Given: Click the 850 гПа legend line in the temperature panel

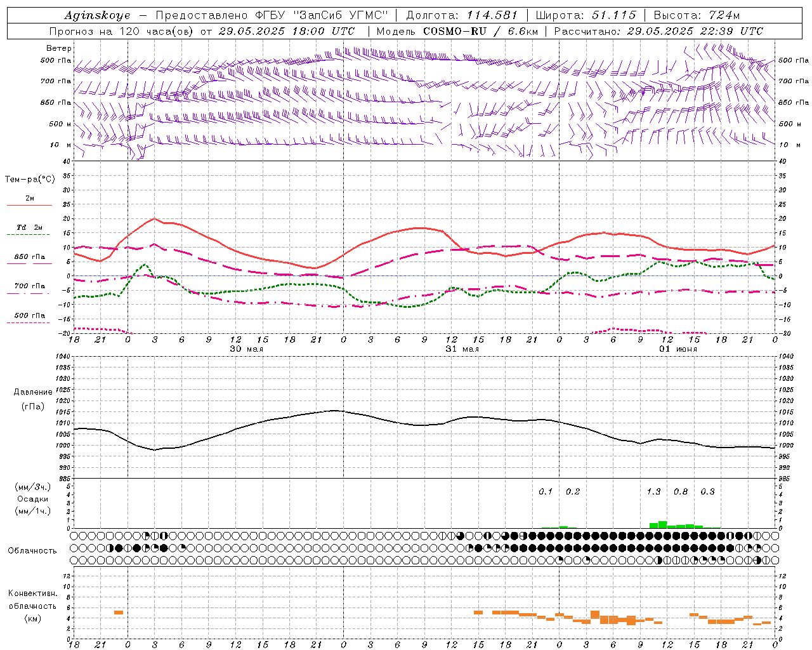Looking at the screenshot, I should click(29, 263).
